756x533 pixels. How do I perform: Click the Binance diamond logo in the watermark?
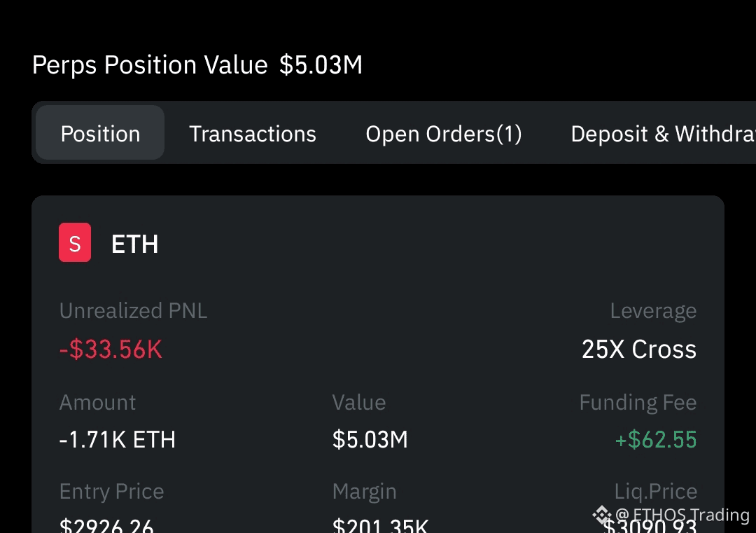coord(601,515)
